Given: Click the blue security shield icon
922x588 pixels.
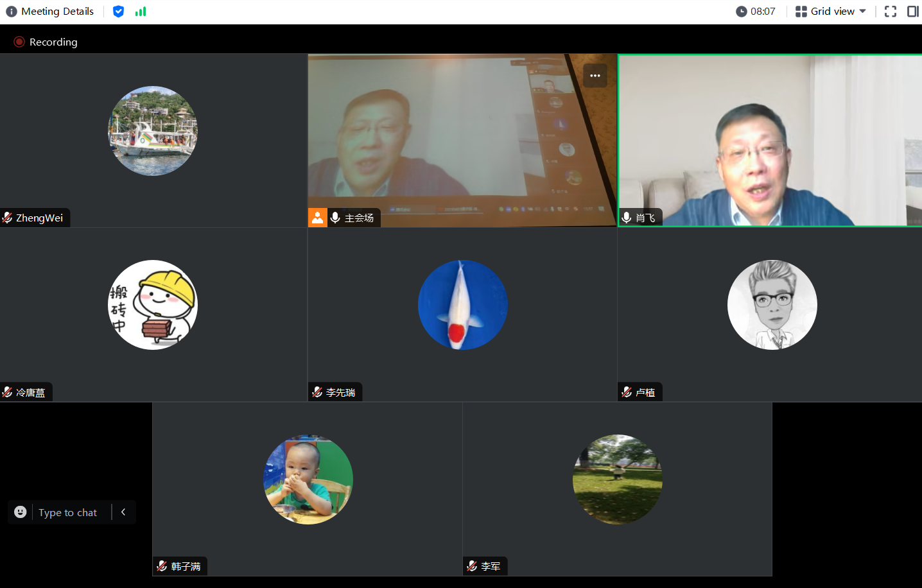Looking at the screenshot, I should coord(118,12).
